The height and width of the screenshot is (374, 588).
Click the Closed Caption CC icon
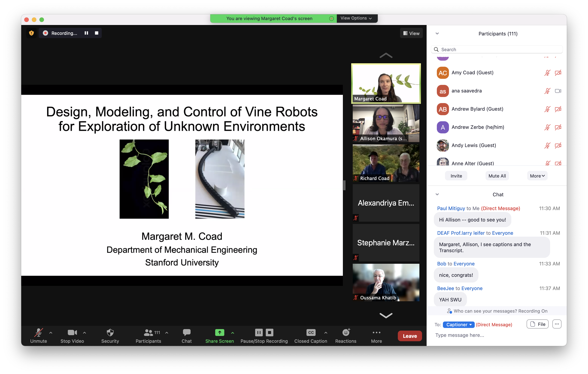point(311,333)
